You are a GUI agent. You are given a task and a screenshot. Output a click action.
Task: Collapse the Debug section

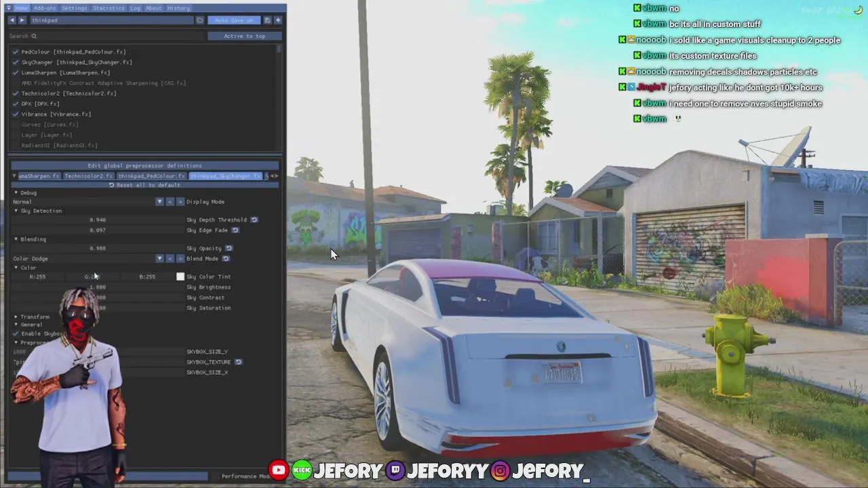(x=16, y=193)
